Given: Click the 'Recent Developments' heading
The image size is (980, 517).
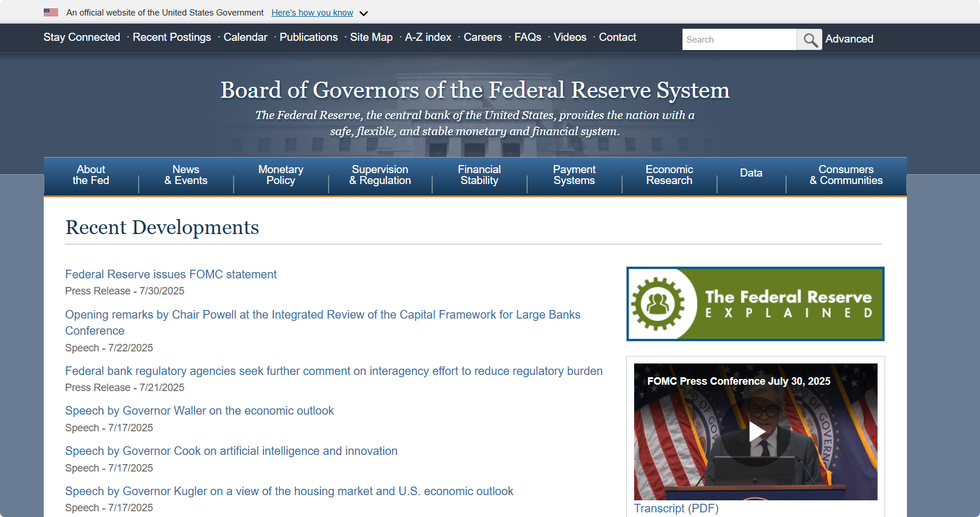Looking at the screenshot, I should point(162,228).
